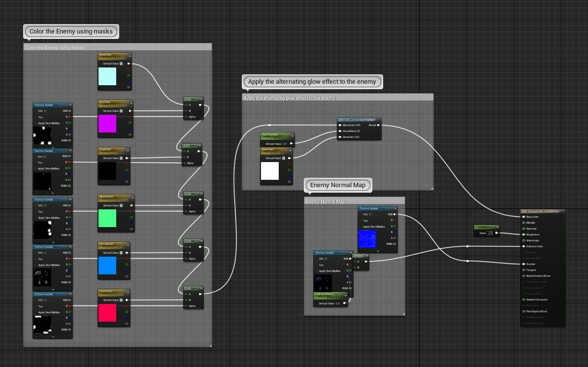Select the 'Color the Enemy using masks' comment bubble

[71, 32]
